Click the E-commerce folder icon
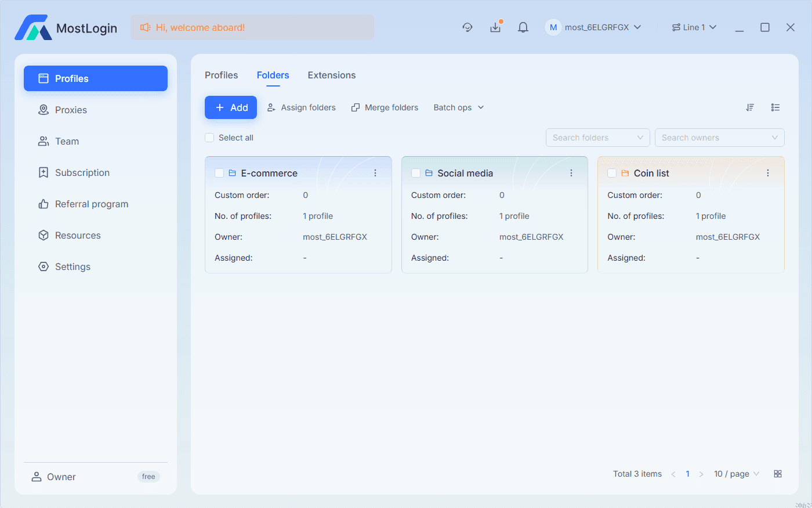812x508 pixels. coord(233,173)
